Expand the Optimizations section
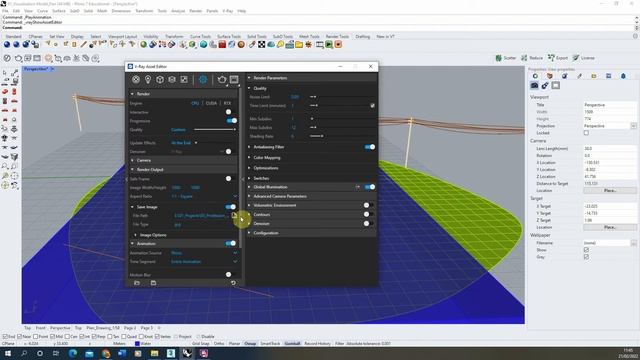The height and width of the screenshot is (360, 640). pyautogui.click(x=249, y=168)
